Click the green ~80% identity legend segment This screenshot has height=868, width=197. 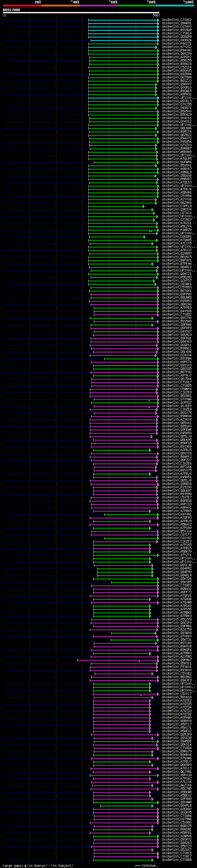(137, 6)
